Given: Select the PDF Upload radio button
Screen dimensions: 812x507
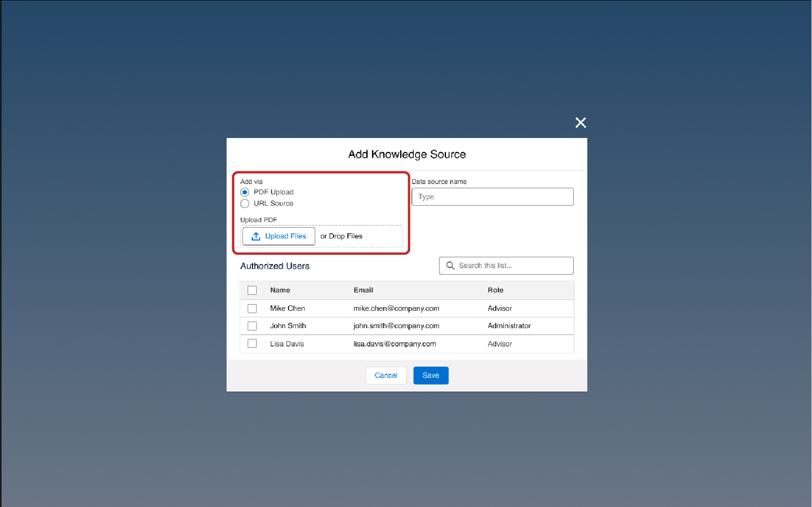Looking at the screenshot, I should [x=244, y=192].
